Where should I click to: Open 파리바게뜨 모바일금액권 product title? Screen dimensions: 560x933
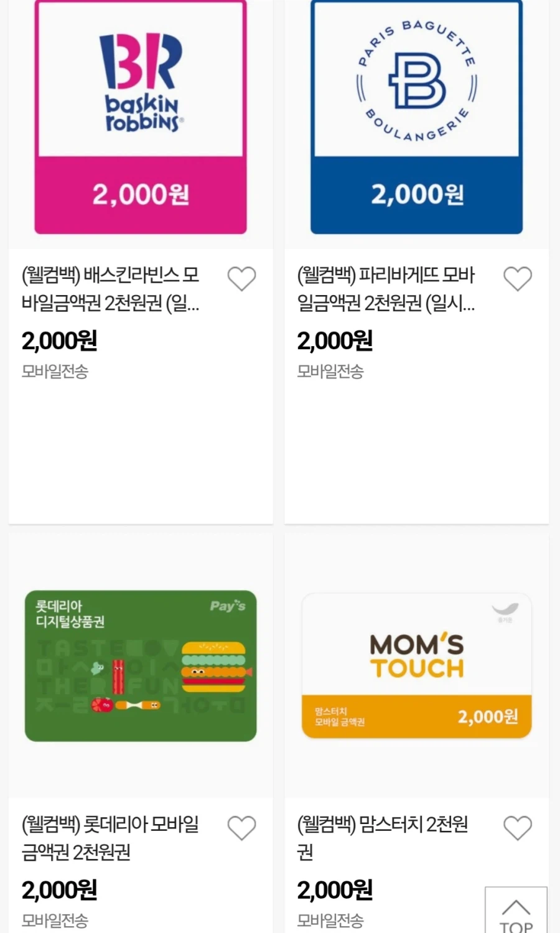tap(386, 291)
